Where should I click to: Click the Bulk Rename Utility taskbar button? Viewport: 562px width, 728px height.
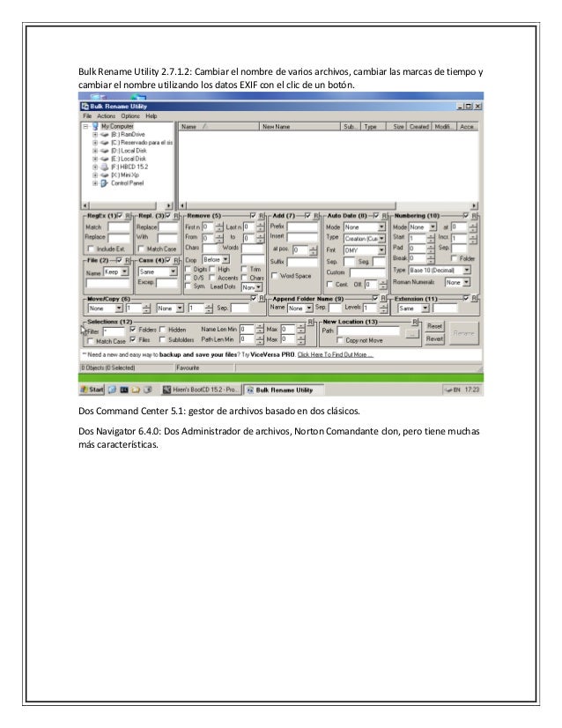pyautogui.click(x=284, y=390)
